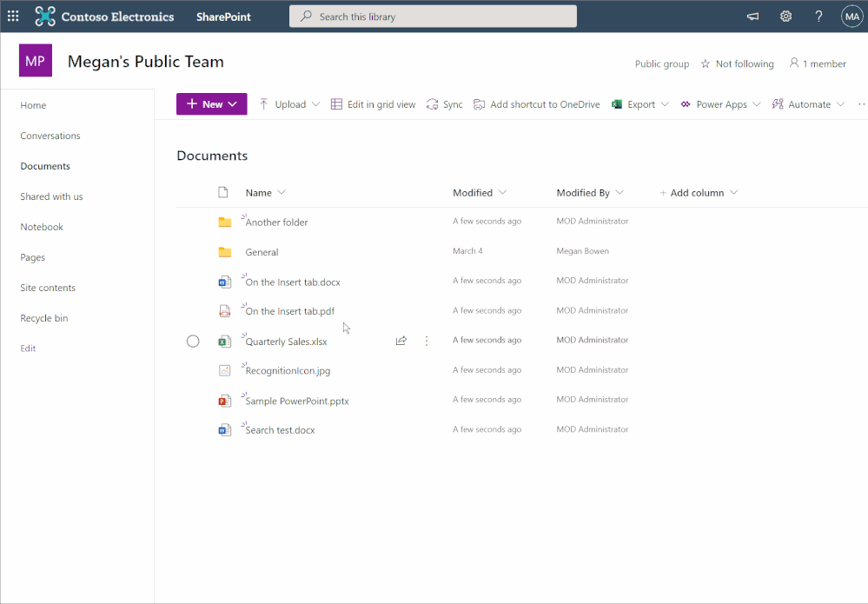Open the Add column menu

tap(698, 193)
